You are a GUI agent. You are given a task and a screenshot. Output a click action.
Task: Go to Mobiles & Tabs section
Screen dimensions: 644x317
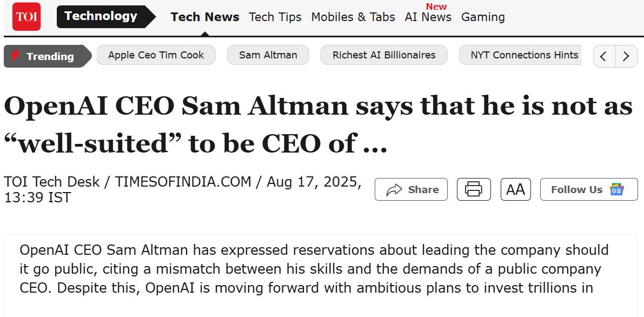[x=353, y=17]
